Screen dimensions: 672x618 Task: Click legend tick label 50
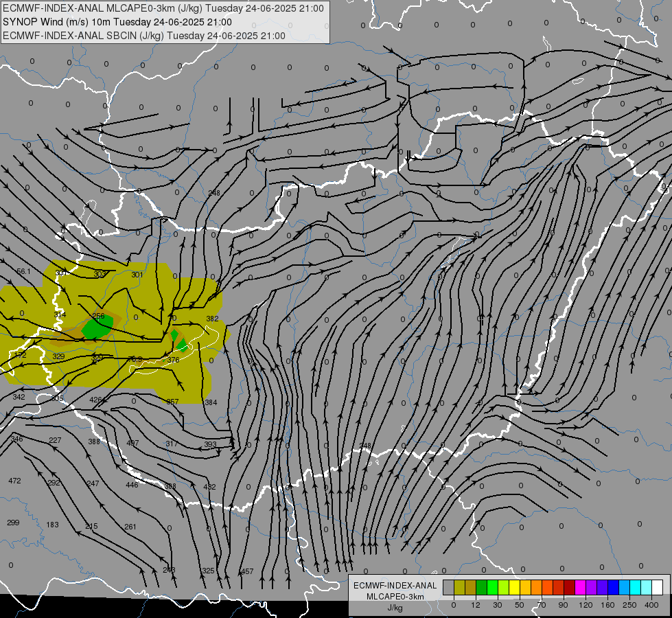point(519,605)
